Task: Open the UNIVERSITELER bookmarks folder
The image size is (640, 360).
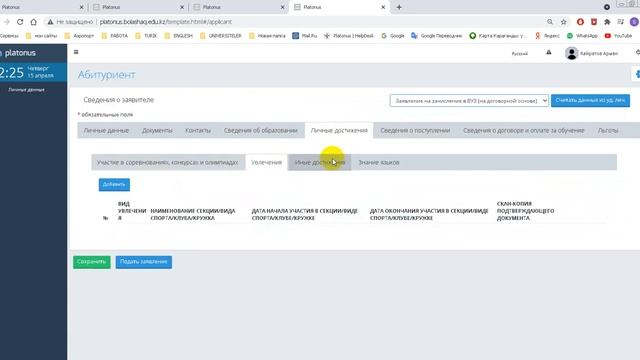Action: [221, 36]
